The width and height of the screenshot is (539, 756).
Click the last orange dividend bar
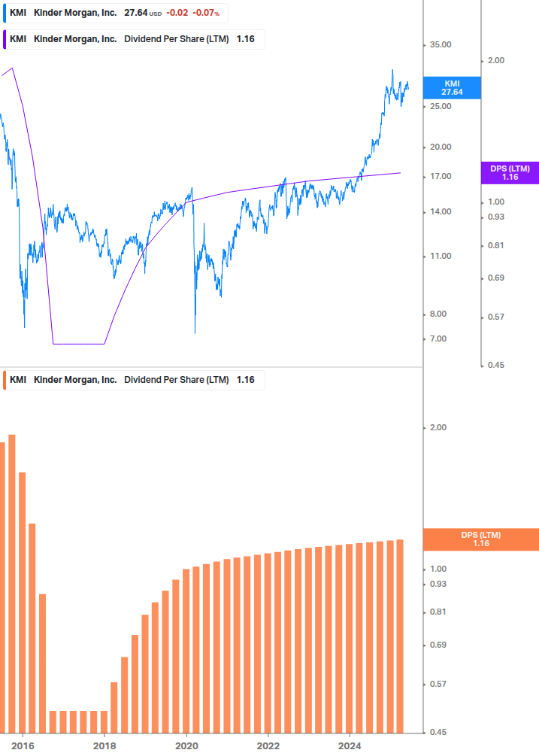pyautogui.click(x=400, y=636)
